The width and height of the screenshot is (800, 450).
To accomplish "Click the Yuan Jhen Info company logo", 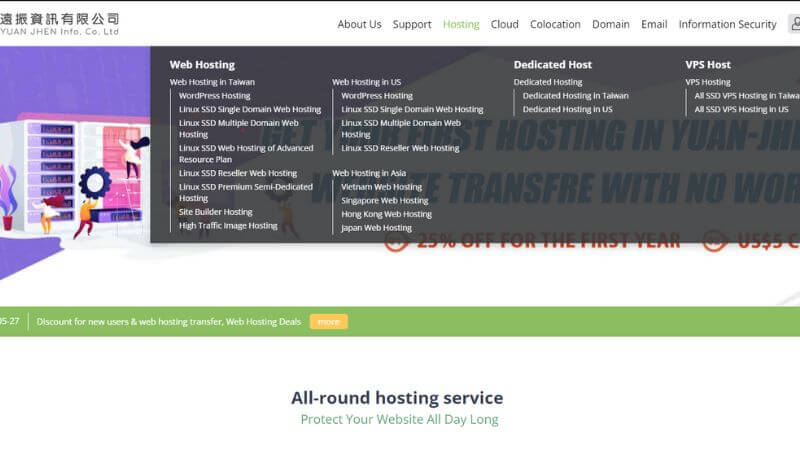I will [59, 24].
